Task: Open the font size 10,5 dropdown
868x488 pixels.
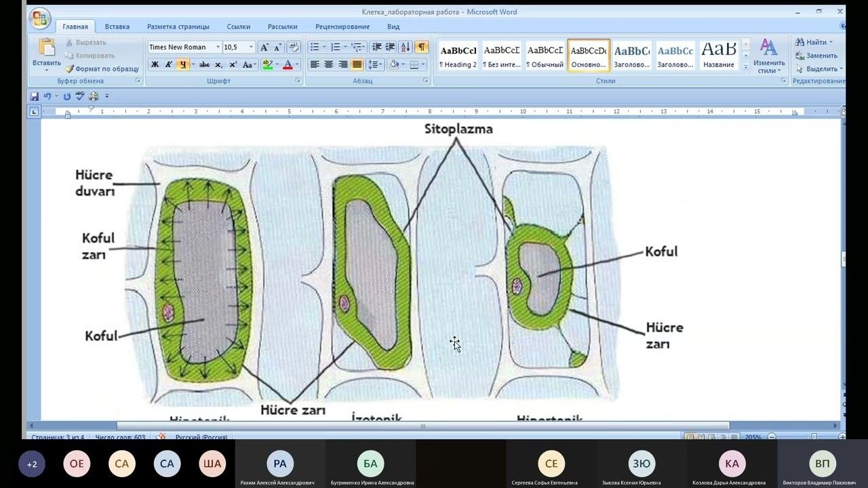Action: pos(251,47)
